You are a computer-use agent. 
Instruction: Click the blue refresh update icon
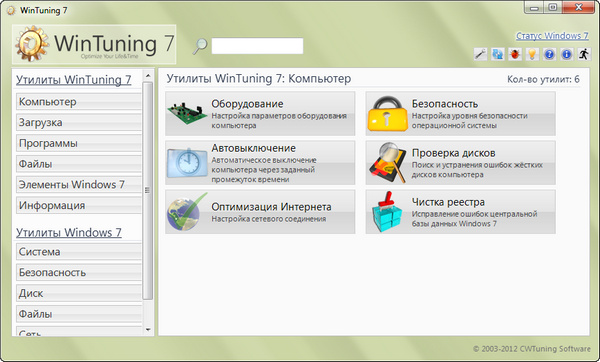(x=497, y=54)
